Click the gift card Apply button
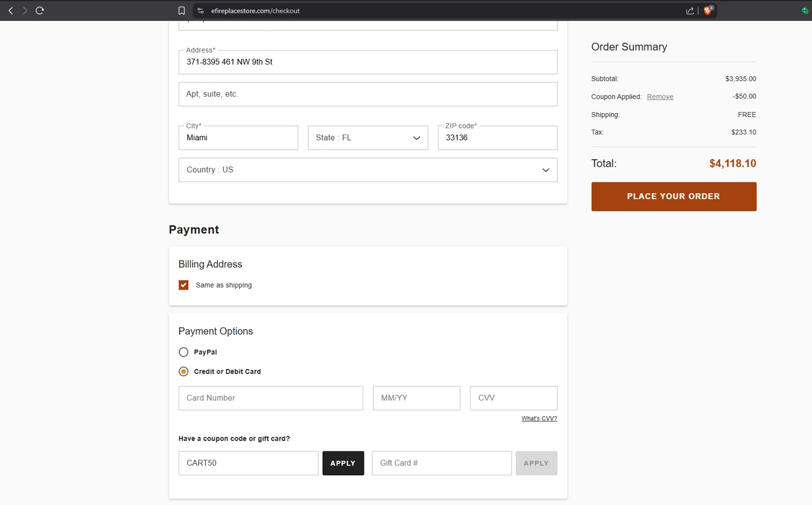The height and width of the screenshot is (505, 812). click(536, 463)
